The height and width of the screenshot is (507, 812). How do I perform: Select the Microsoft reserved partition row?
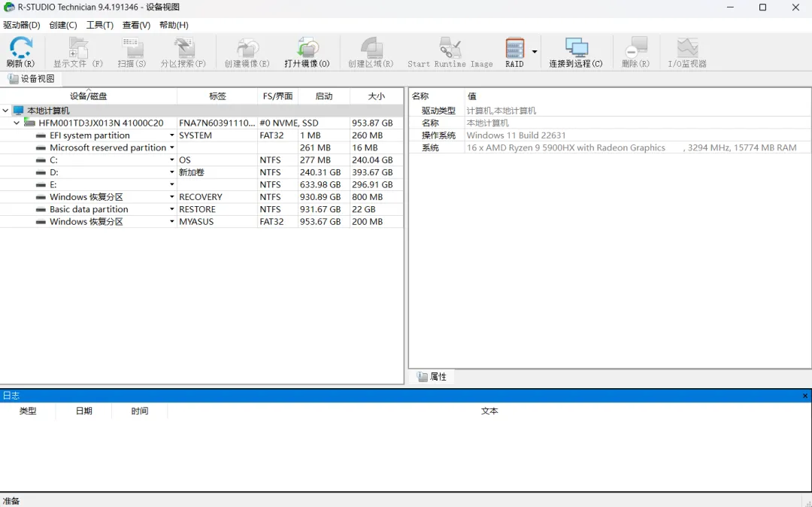point(201,147)
